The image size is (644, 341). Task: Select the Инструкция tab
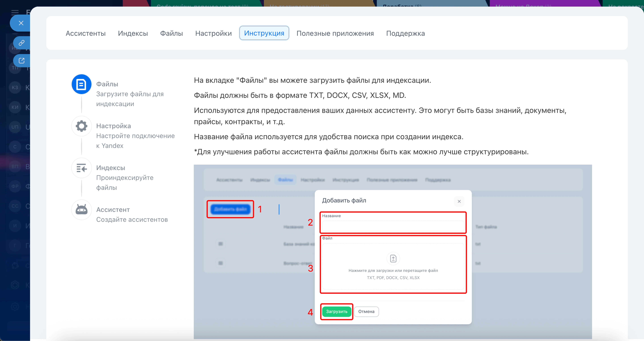click(264, 33)
